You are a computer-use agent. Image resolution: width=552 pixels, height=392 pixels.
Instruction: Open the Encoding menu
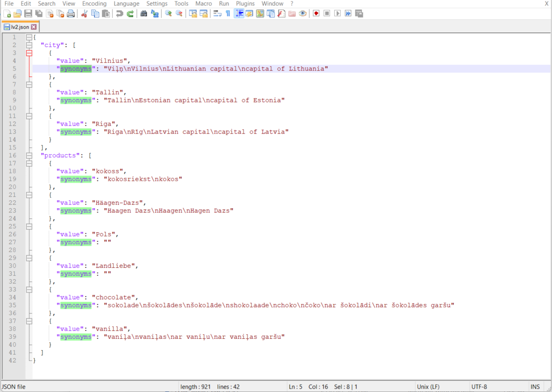click(x=94, y=3)
